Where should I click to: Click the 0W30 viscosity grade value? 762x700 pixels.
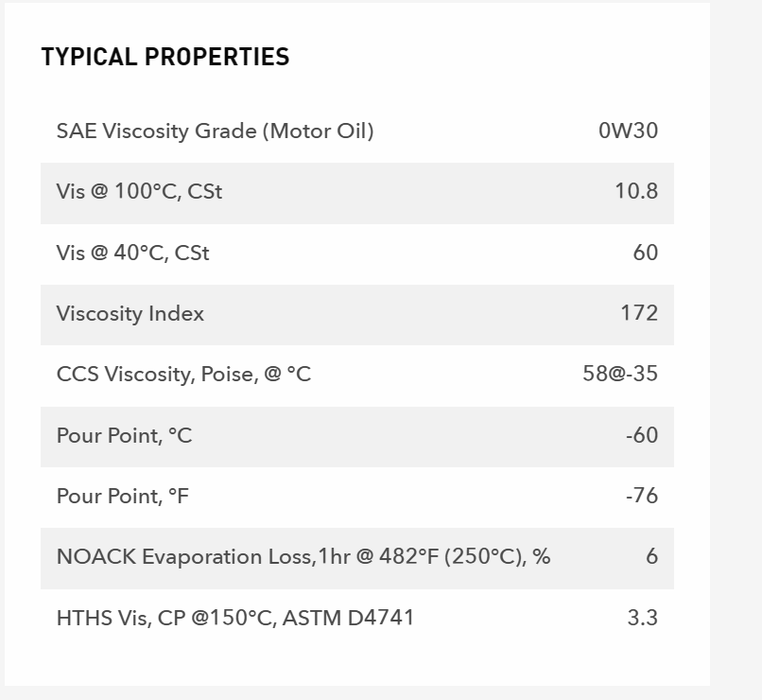click(628, 131)
